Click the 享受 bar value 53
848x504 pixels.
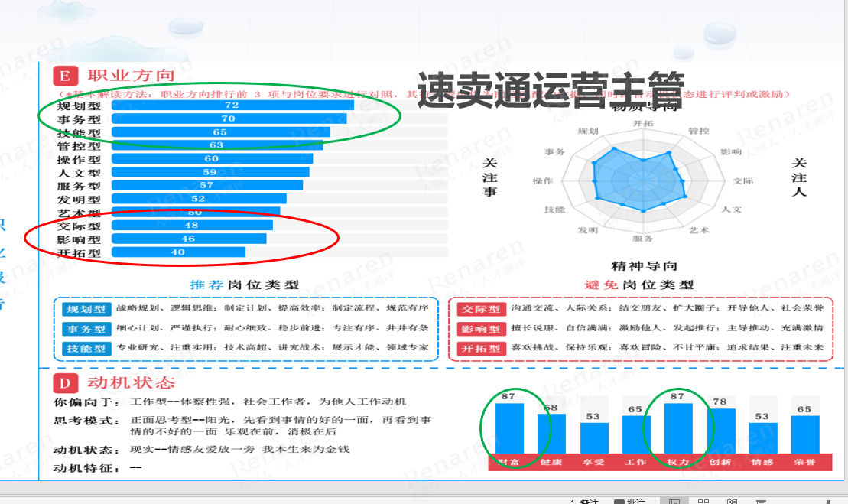(x=593, y=416)
